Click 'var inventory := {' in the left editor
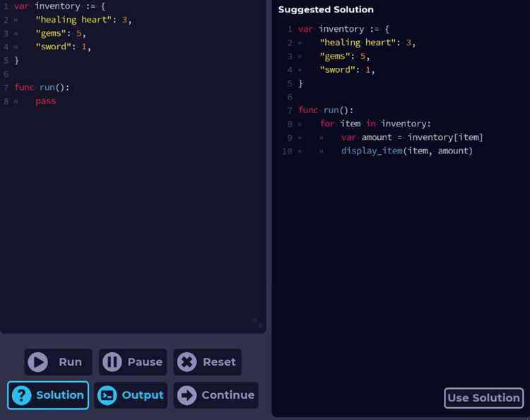The height and width of the screenshot is (420, 530). point(60,6)
